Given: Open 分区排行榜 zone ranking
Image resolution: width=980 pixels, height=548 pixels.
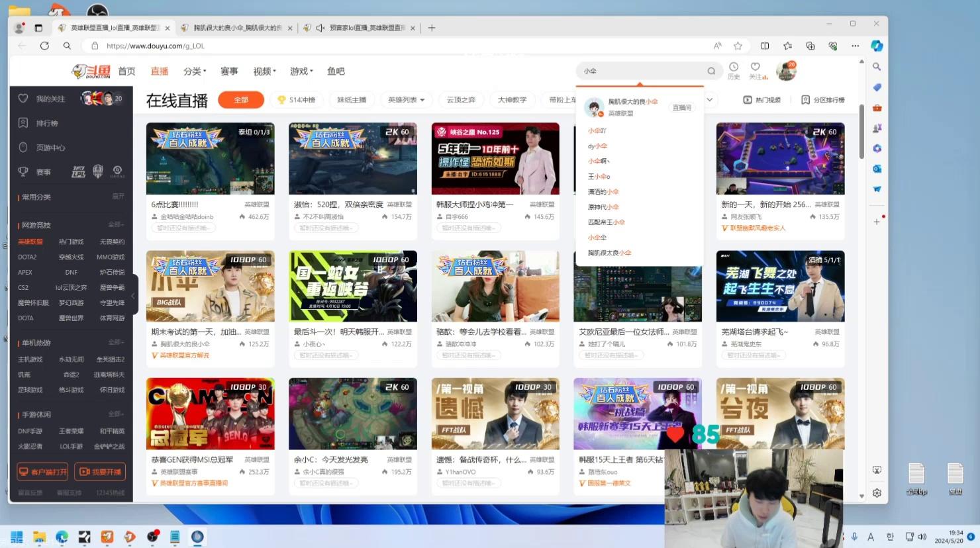Looking at the screenshot, I should pyautogui.click(x=823, y=100).
